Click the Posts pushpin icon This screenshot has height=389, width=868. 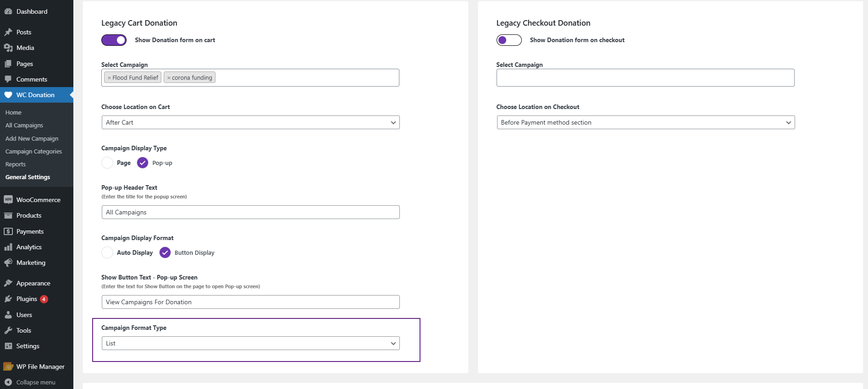[8, 32]
